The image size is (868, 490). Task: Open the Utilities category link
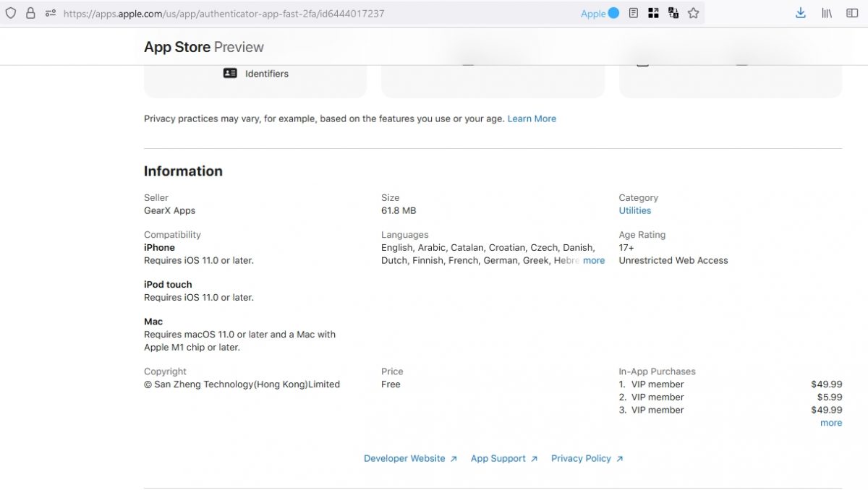(634, 210)
